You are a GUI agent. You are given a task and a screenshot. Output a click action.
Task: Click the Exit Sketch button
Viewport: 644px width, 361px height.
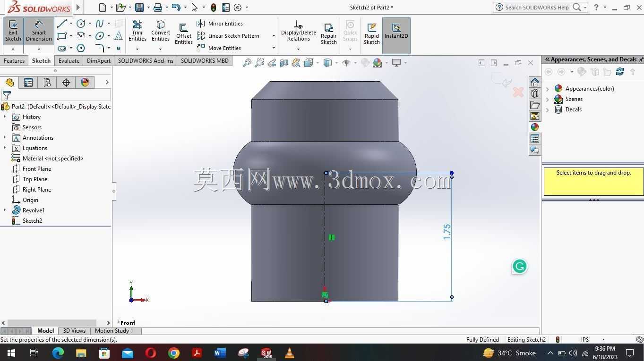click(13, 32)
